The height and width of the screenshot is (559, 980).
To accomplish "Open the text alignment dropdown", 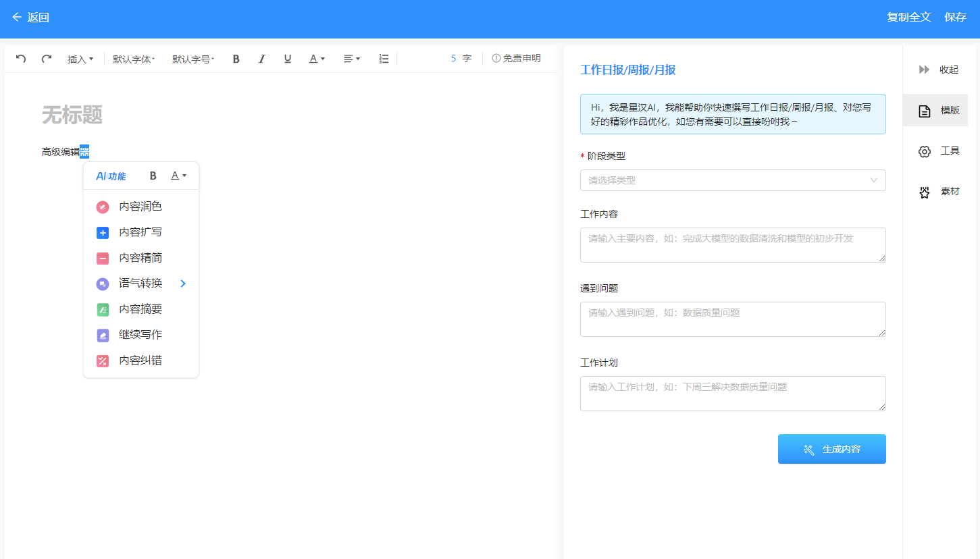I will (x=352, y=59).
